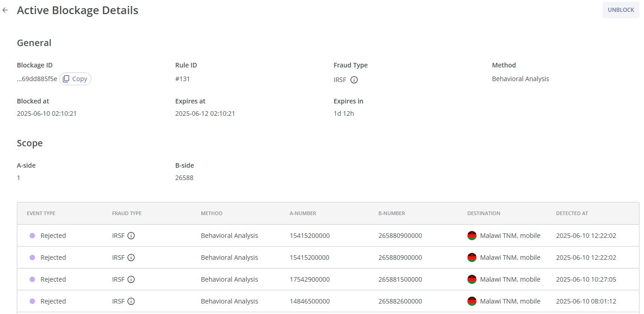
Task: Open info icon next to Fraud Type IRSF in General
Action: coord(354,80)
